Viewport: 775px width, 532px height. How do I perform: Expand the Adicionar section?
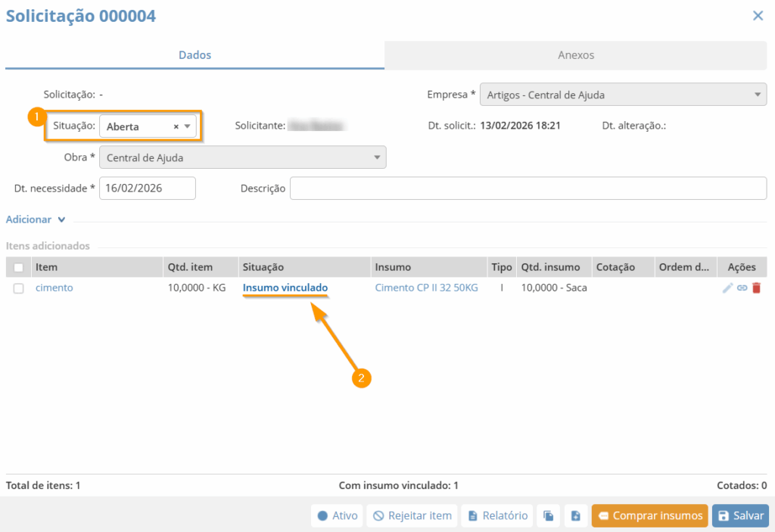coord(36,219)
